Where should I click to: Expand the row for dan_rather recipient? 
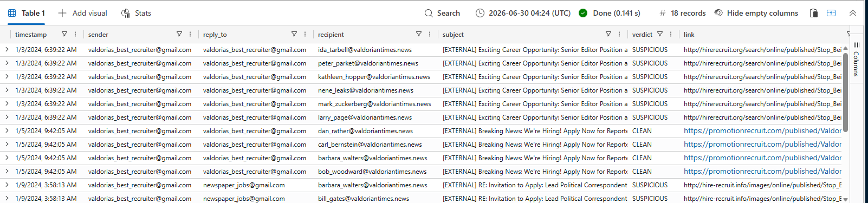pyautogui.click(x=7, y=130)
